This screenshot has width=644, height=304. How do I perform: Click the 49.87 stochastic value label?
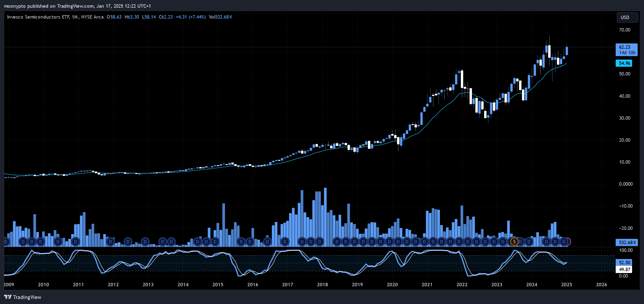pyautogui.click(x=624, y=269)
